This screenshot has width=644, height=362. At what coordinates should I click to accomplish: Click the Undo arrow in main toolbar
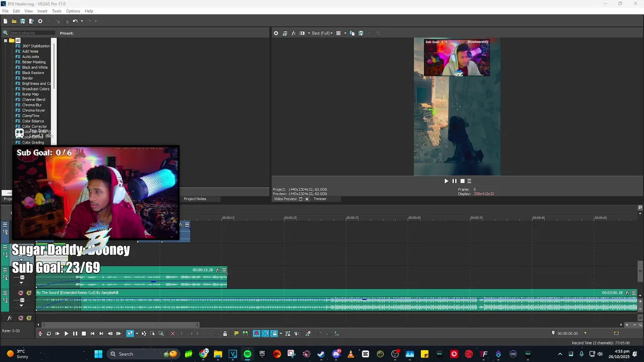tap(75, 21)
